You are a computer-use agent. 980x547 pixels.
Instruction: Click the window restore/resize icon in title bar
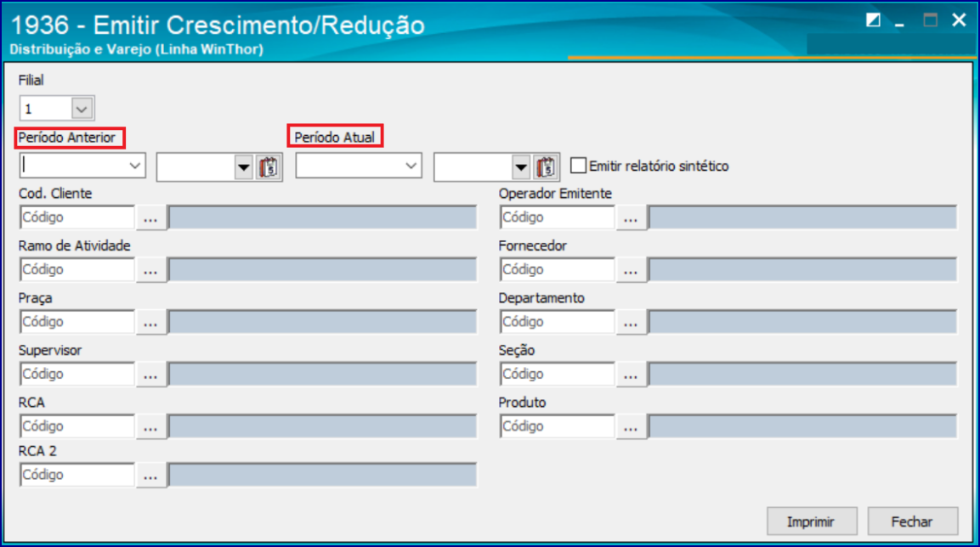point(873,20)
